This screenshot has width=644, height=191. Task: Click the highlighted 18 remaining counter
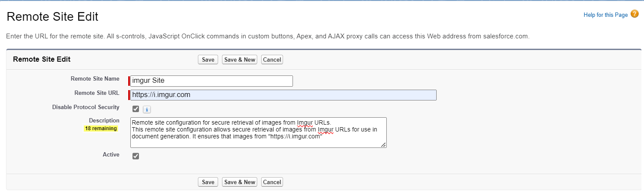coord(101,128)
